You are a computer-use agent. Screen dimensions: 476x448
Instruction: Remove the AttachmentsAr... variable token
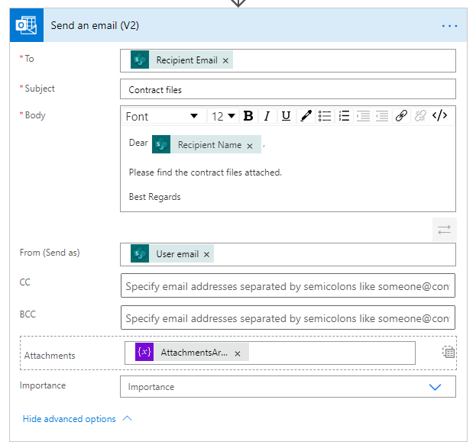tap(238, 353)
